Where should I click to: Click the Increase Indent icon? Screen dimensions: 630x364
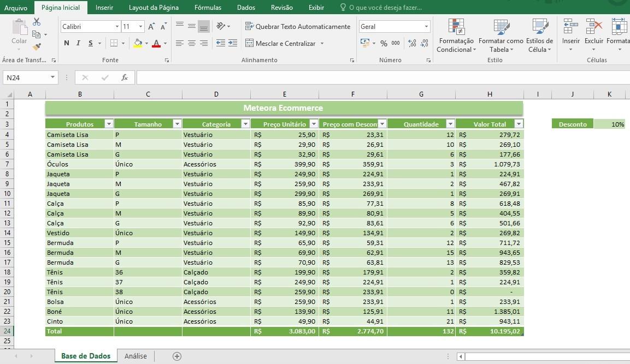[x=233, y=43]
